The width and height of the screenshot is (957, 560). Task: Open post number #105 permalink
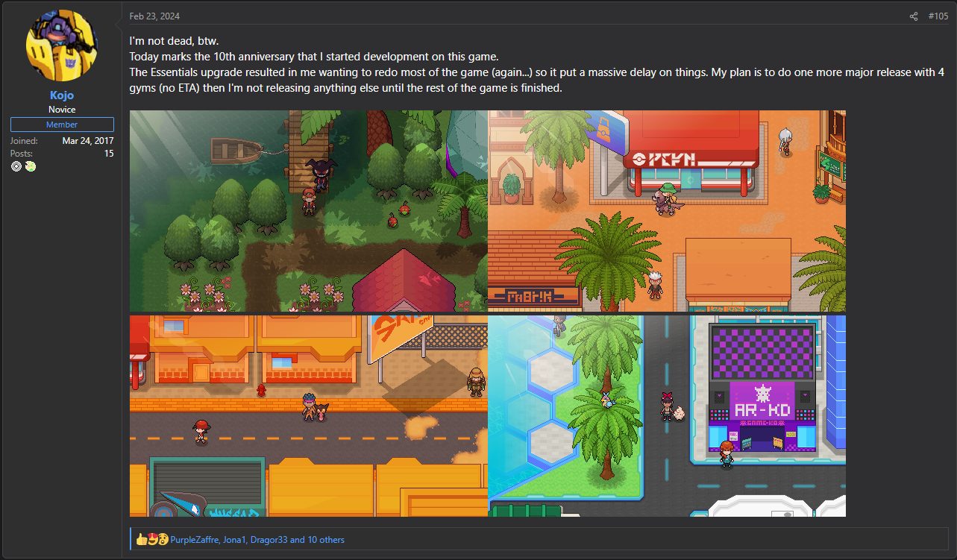938,16
